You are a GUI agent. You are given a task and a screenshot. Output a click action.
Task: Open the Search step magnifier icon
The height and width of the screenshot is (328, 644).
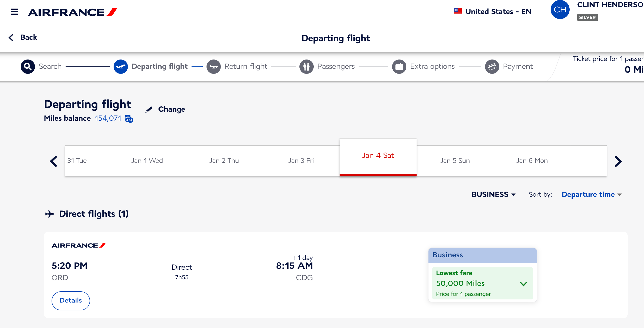click(x=28, y=66)
